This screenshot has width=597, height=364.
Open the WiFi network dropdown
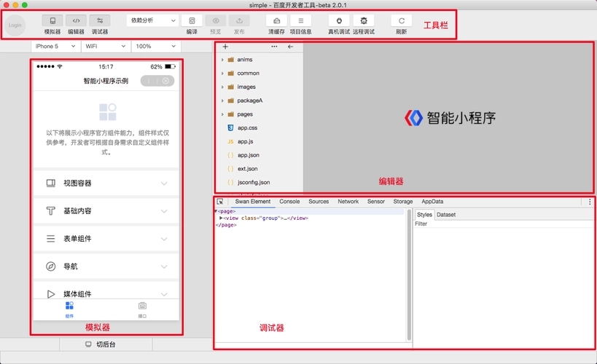point(105,46)
